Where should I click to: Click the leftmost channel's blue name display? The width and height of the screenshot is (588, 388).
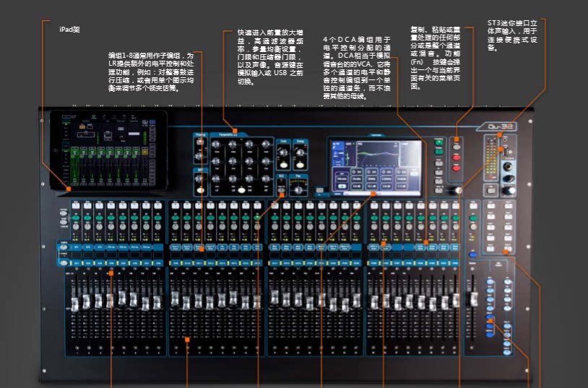tap(77, 248)
